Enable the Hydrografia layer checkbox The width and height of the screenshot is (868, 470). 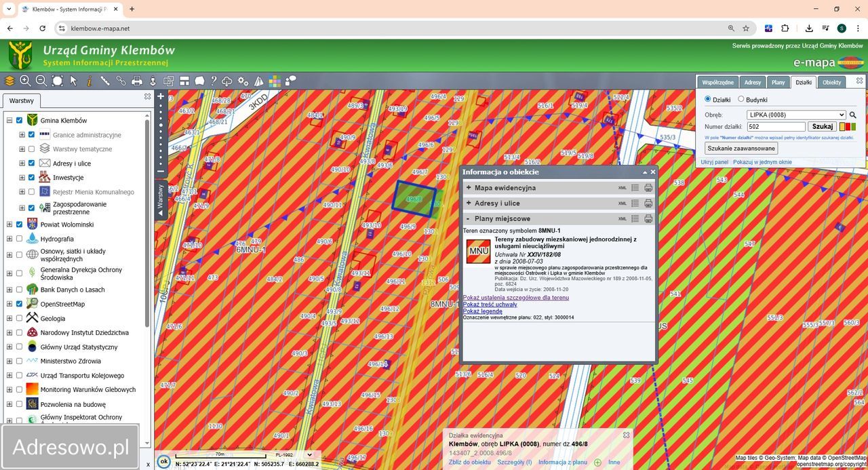click(x=19, y=239)
